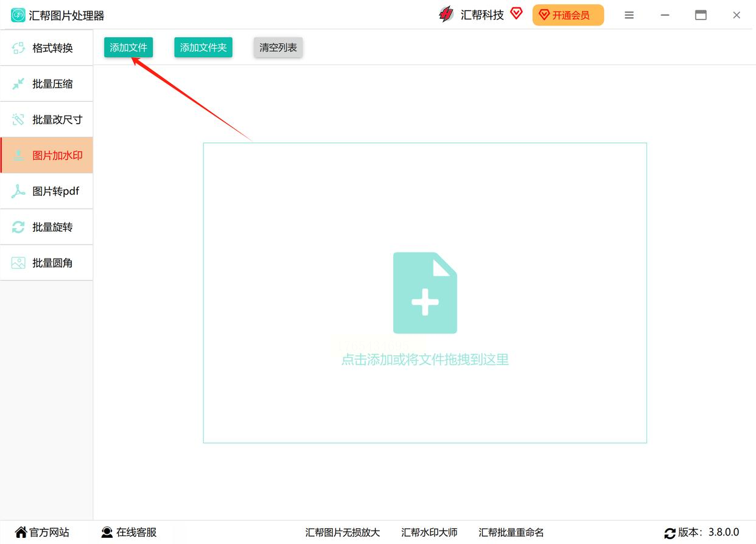The image size is (756, 544).
Task: Click the home icon beside 官方网站
Action: pyautogui.click(x=21, y=532)
